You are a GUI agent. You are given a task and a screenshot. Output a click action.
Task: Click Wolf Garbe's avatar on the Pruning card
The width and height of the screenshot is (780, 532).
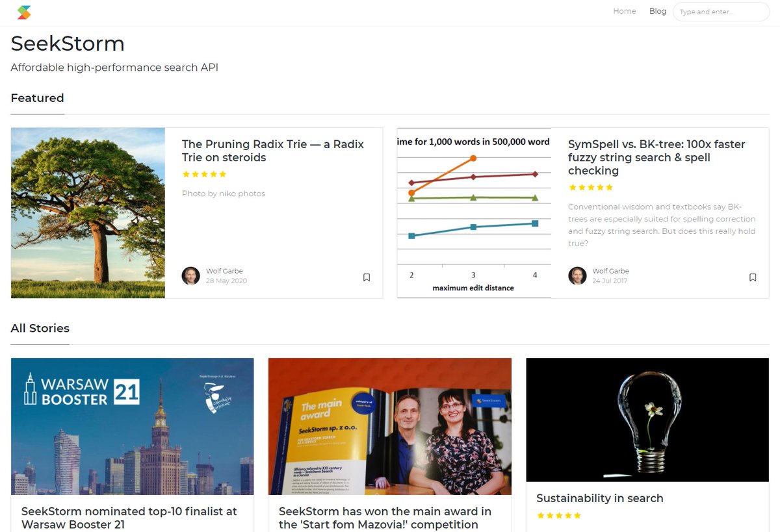190,275
